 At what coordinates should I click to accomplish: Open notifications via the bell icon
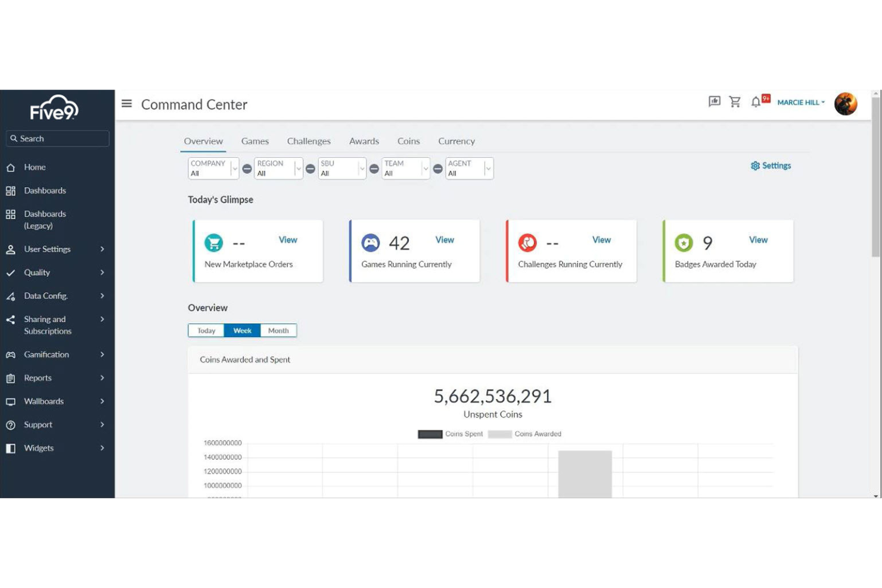point(755,102)
